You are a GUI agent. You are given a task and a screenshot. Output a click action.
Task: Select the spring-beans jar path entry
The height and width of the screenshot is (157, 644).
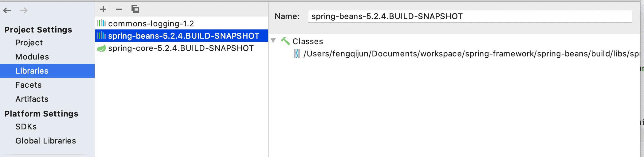click(x=470, y=54)
